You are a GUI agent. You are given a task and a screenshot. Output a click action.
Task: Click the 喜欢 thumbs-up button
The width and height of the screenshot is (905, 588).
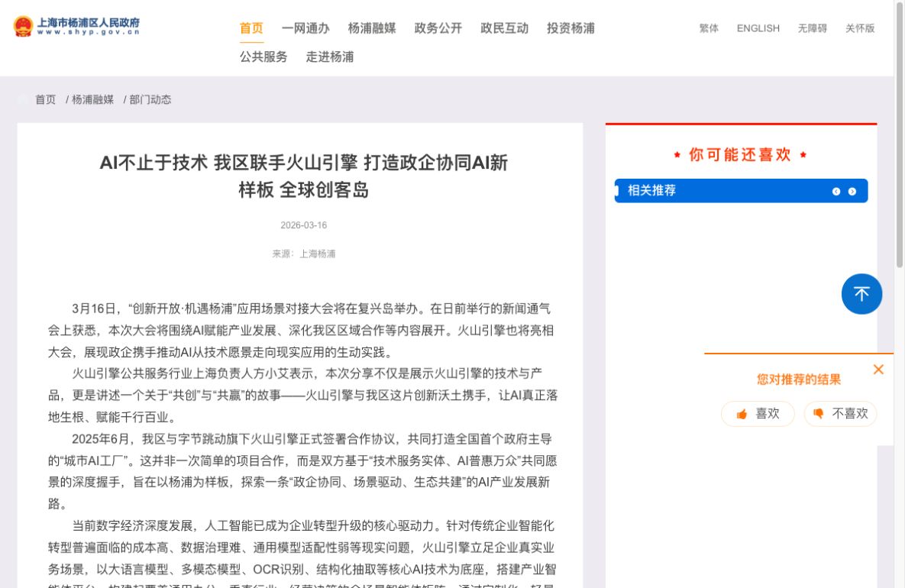pyautogui.click(x=758, y=414)
